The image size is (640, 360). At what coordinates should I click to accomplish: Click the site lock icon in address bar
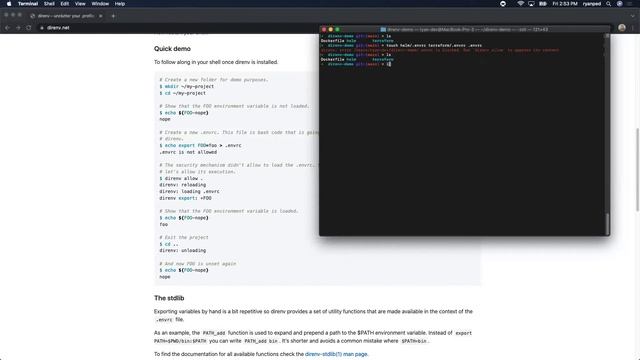click(x=42, y=28)
